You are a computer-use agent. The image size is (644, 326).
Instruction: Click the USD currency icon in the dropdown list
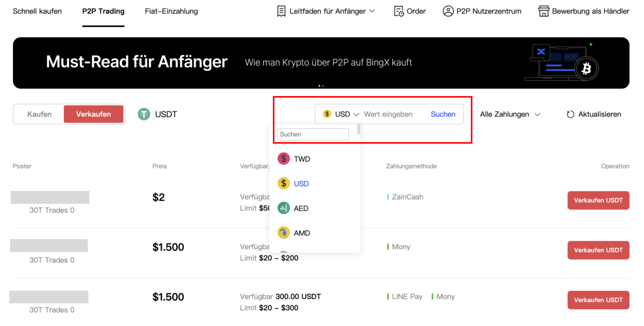point(284,183)
